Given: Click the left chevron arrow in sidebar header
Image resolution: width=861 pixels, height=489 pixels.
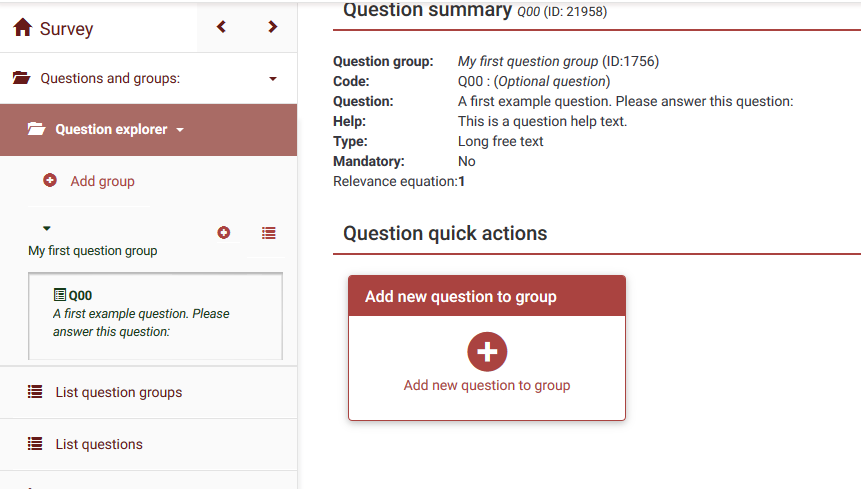Looking at the screenshot, I should (x=222, y=27).
